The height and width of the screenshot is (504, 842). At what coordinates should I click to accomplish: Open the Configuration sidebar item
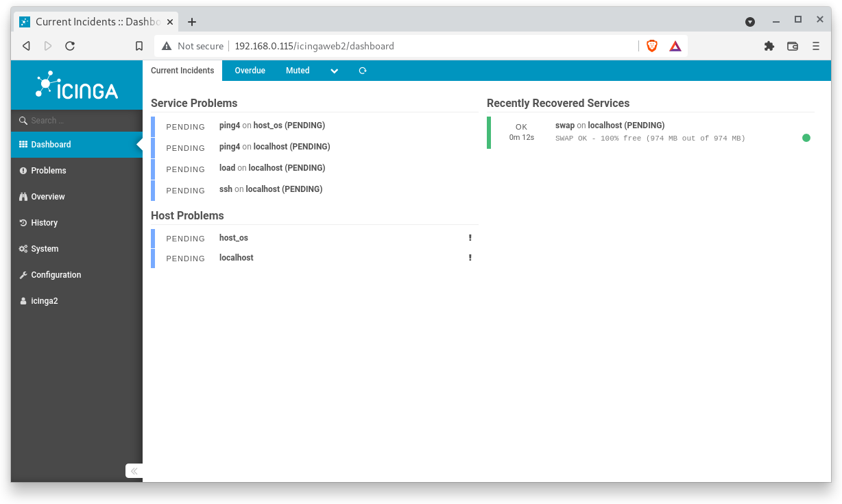click(x=56, y=274)
